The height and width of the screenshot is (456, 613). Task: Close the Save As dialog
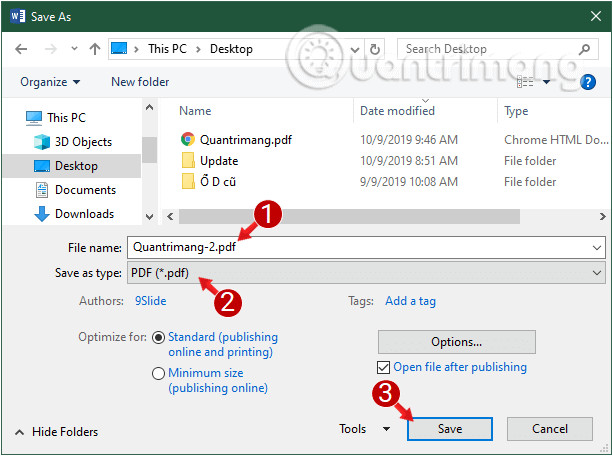pyautogui.click(x=596, y=16)
